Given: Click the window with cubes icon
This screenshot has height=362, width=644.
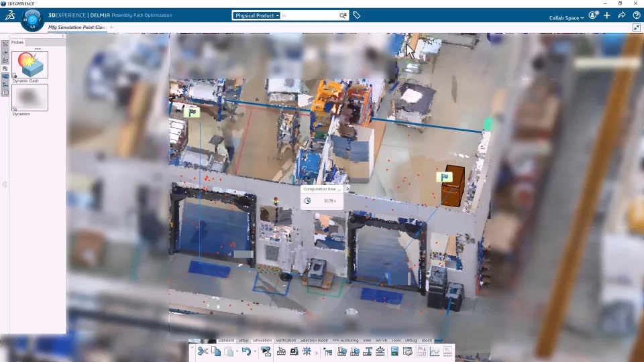Looking at the screenshot, I should coord(407,351).
